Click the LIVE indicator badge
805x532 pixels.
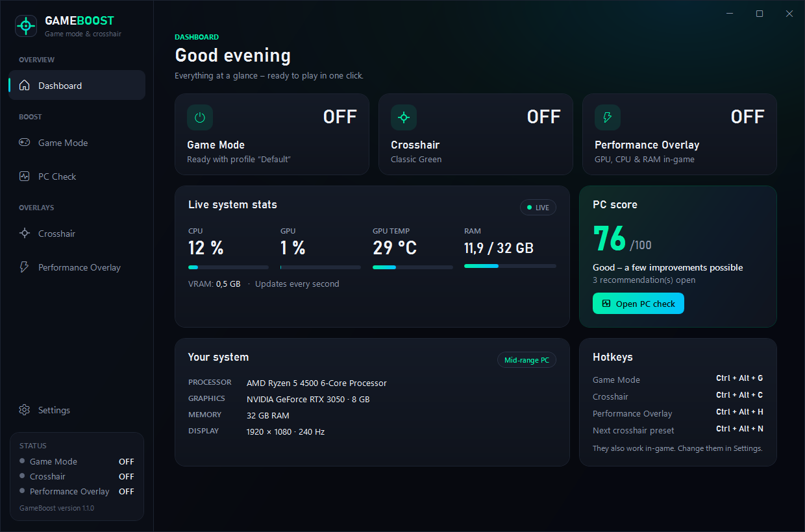pyautogui.click(x=538, y=208)
